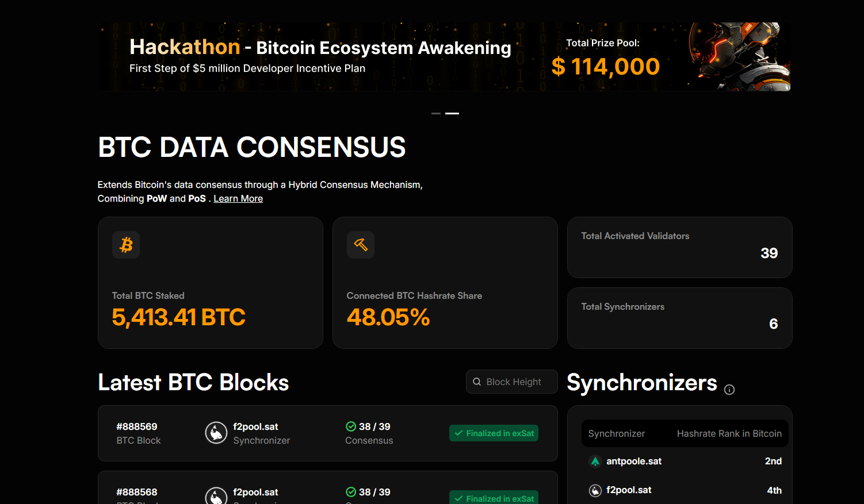The width and height of the screenshot is (864, 504).
Task: Click the antpoole.sat logo icon
Action: (595, 461)
